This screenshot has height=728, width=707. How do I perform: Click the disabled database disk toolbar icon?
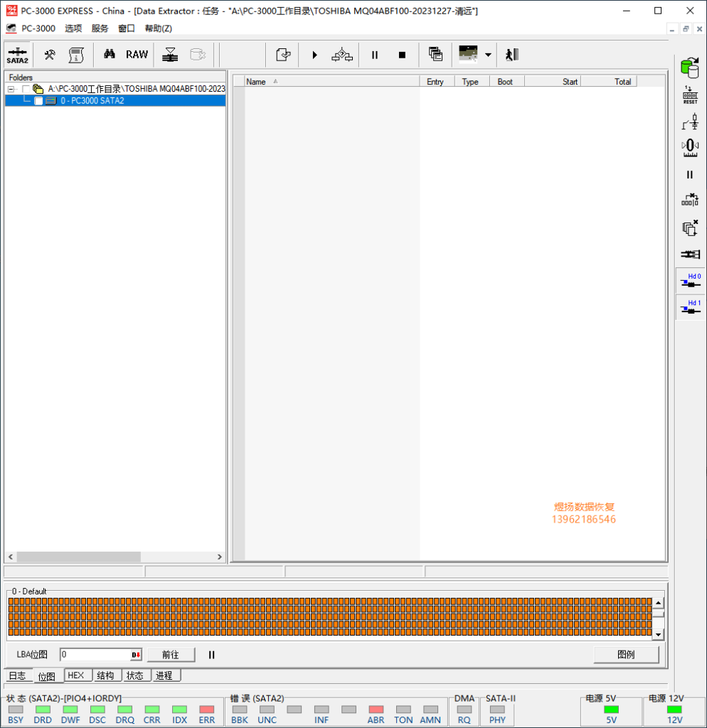click(198, 55)
